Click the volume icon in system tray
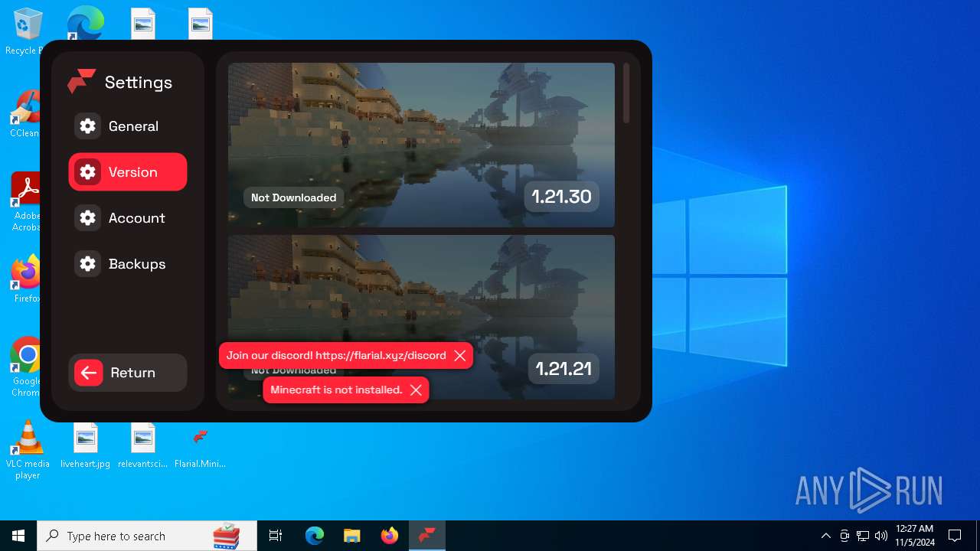Viewport: 980px width, 551px height. point(881,536)
